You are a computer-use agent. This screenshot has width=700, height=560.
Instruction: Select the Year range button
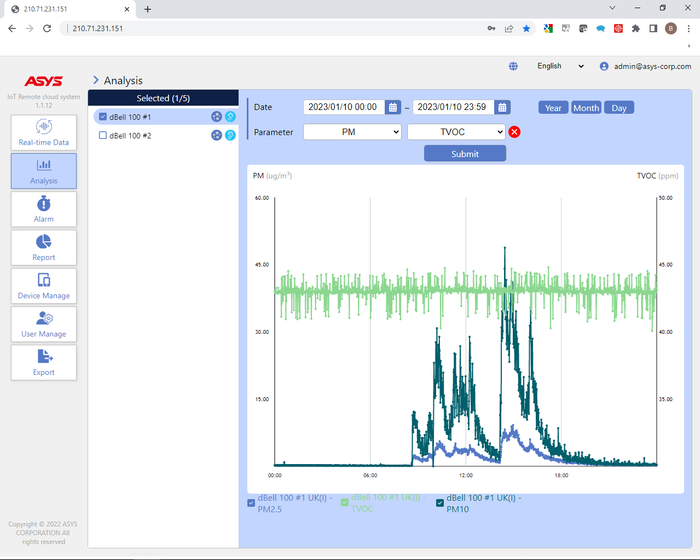click(553, 108)
